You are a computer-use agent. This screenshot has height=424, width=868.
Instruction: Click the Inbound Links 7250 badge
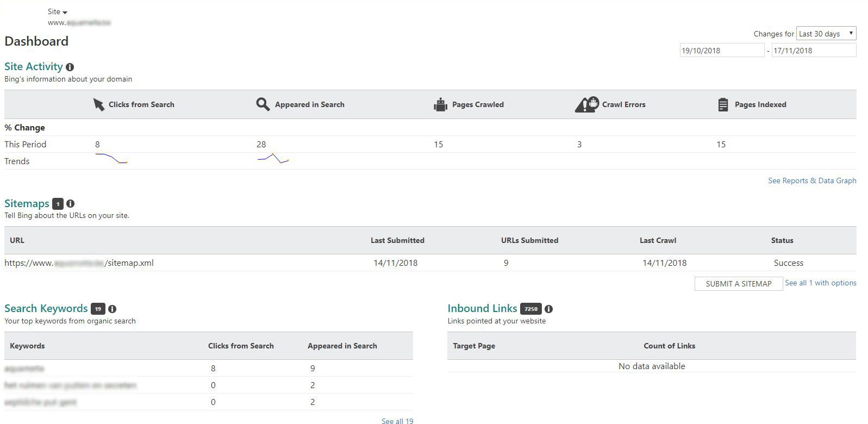(531, 309)
